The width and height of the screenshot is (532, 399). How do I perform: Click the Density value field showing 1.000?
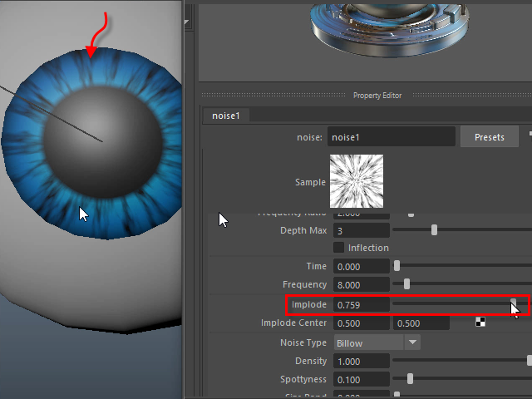coord(361,362)
